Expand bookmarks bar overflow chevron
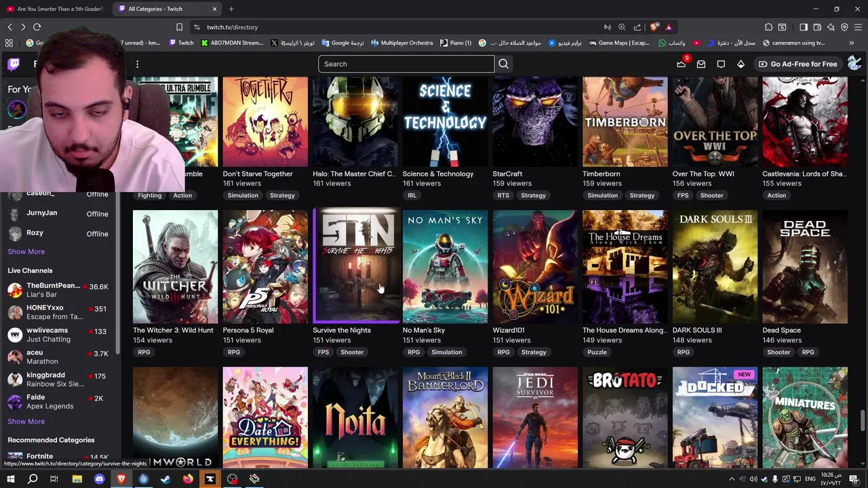Viewport: 868px width, 488px height. click(x=851, y=43)
